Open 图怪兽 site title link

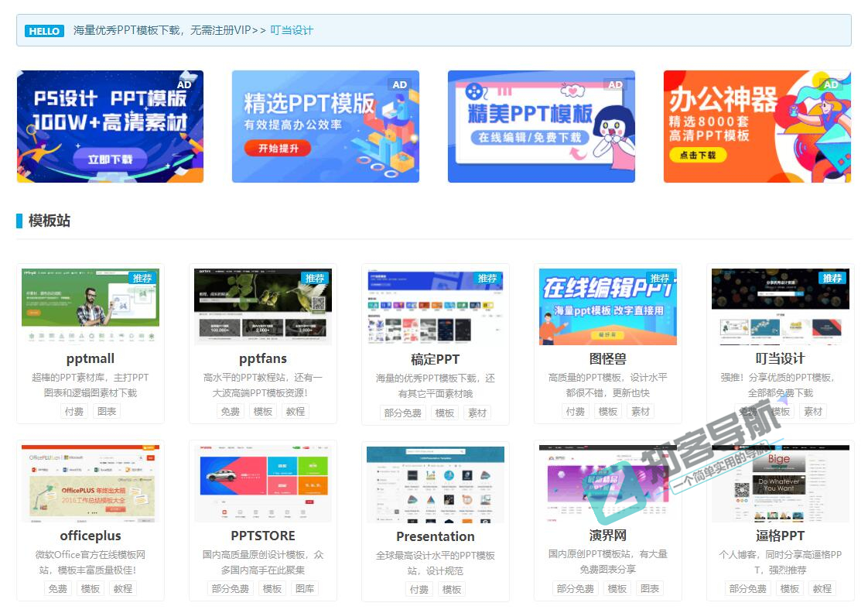click(x=608, y=358)
